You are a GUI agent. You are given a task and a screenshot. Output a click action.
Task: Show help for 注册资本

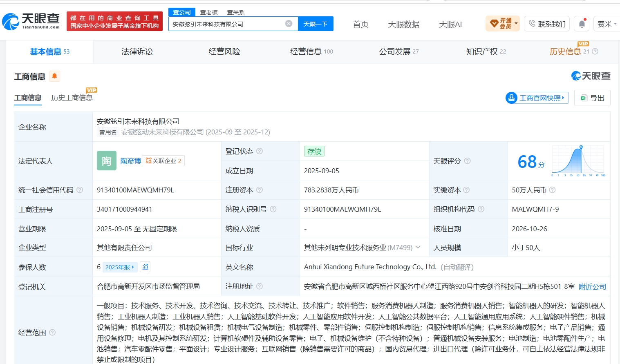(260, 190)
